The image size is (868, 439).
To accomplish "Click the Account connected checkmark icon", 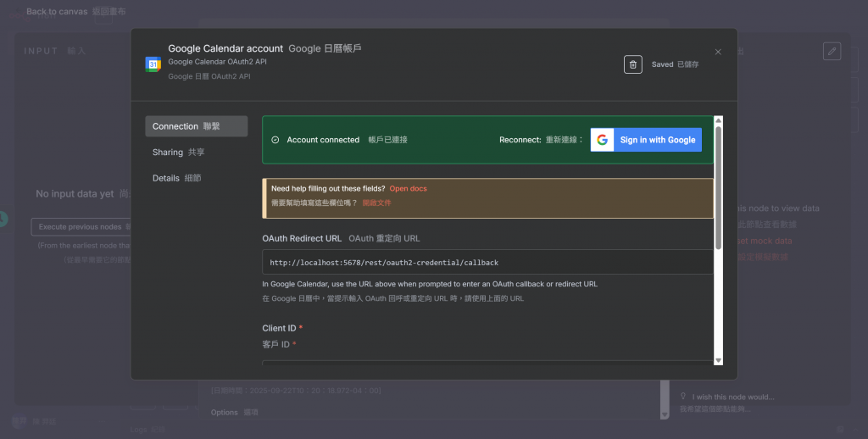I will click(275, 140).
